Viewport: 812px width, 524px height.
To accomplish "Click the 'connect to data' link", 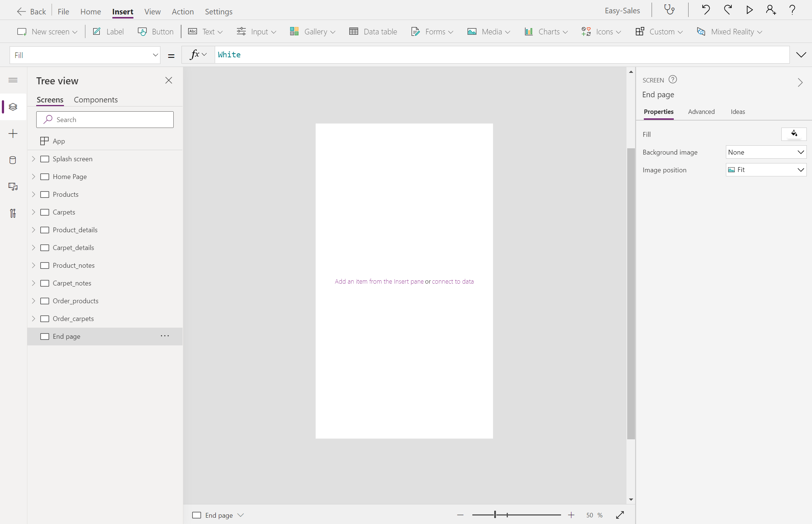I will pyautogui.click(x=453, y=281).
